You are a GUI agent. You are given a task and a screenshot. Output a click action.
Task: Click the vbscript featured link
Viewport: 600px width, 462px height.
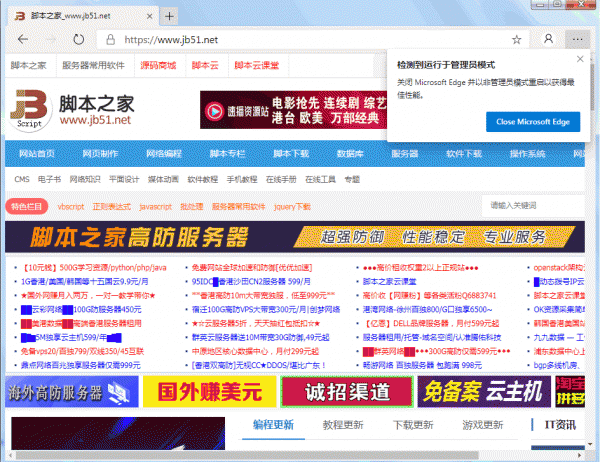coord(71,207)
